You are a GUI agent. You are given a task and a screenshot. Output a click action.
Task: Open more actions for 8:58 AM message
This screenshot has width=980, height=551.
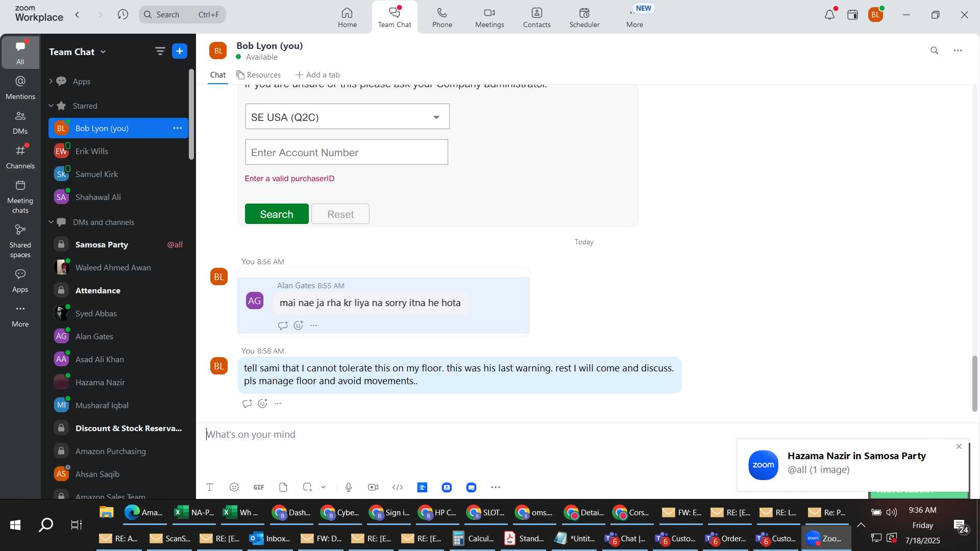pyautogui.click(x=278, y=404)
